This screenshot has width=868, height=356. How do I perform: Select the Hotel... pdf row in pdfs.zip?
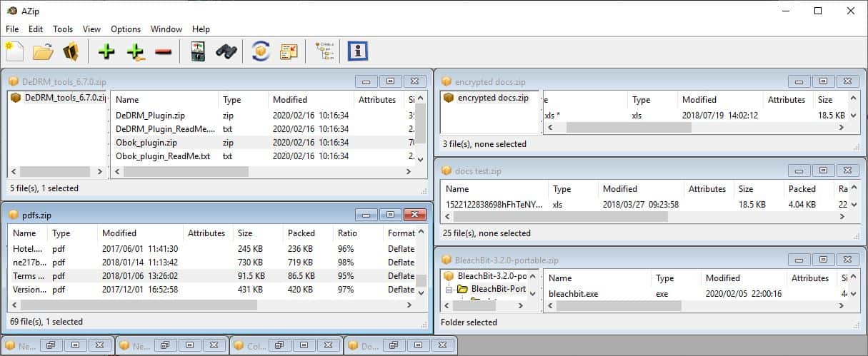(211, 249)
